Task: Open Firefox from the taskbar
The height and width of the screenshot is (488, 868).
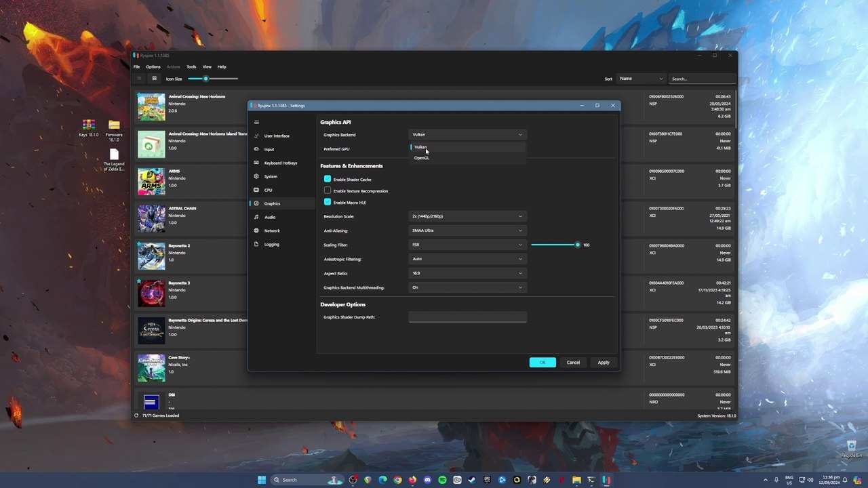Action: [x=412, y=480]
